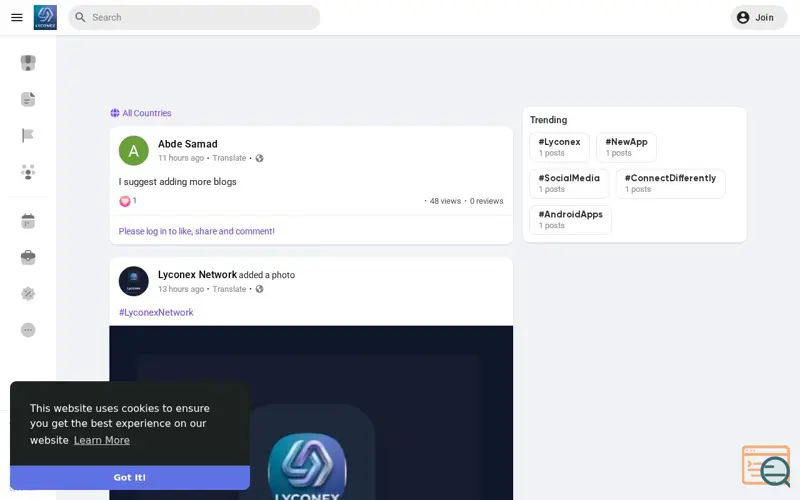Open the hamburger menu
The image size is (800, 500).
pyautogui.click(x=17, y=17)
